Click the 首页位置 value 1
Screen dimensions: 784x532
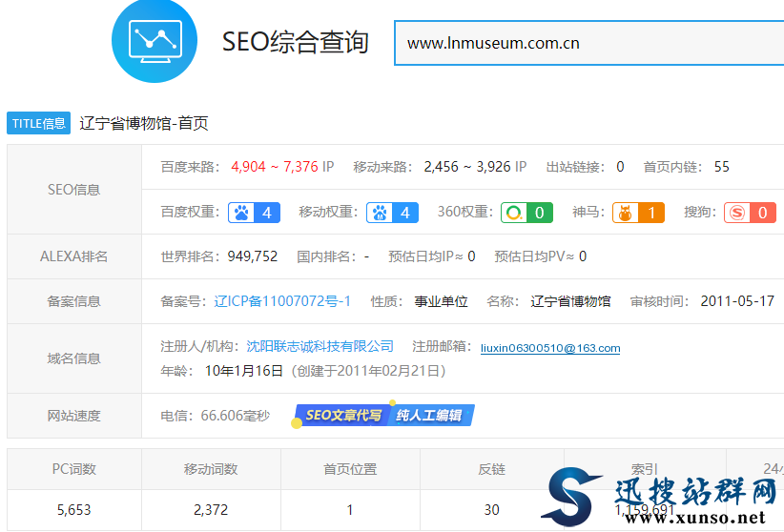pos(350,509)
